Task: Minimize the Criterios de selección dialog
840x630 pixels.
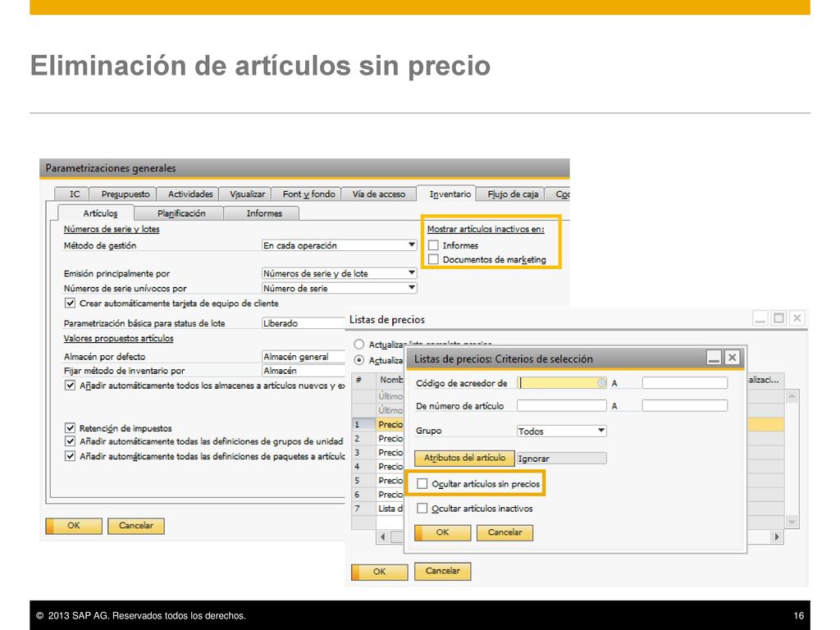Action: click(714, 358)
